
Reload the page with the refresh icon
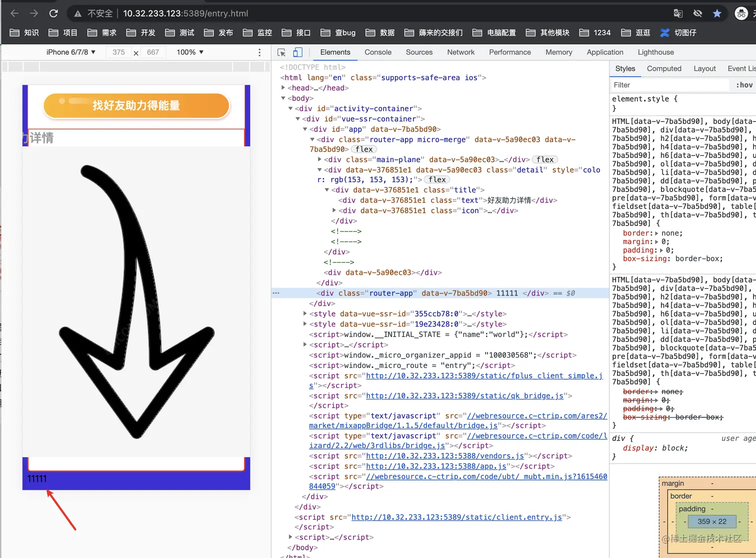(x=53, y=13)
